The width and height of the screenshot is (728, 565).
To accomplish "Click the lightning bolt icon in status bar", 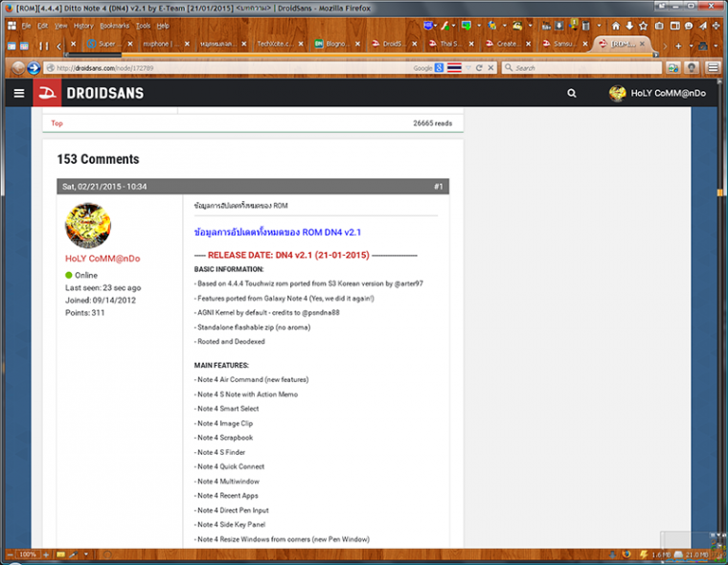I will 644,554.
